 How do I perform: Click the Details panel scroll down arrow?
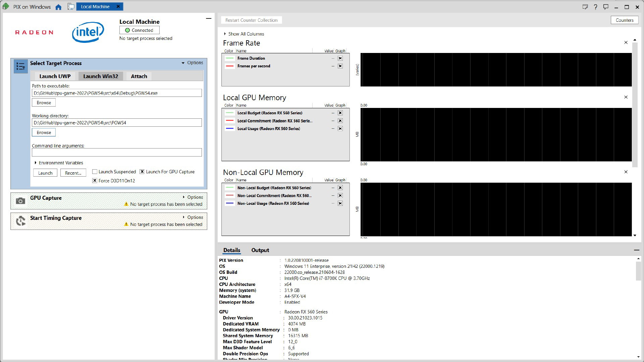(x=638, y=357)
